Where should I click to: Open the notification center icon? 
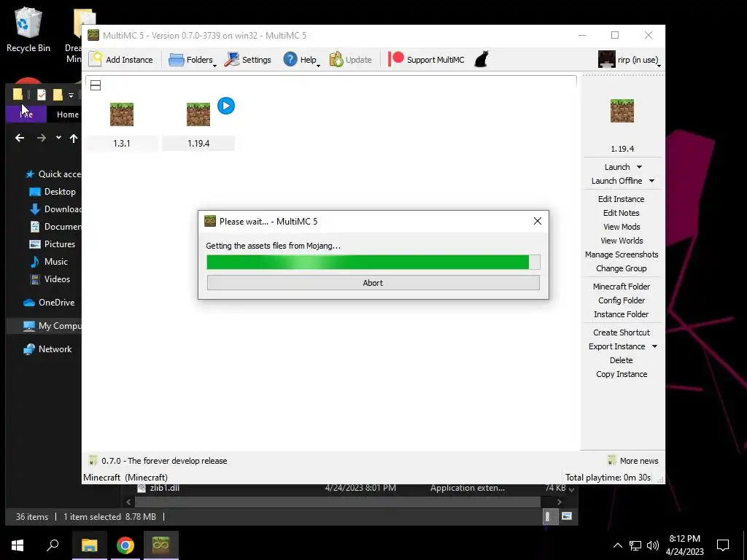[723, 545]
